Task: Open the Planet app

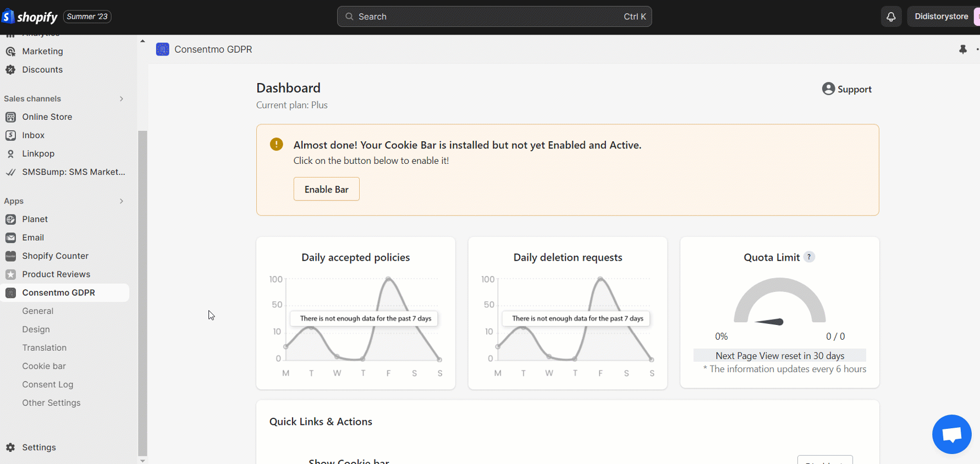Action: (35, 219)
